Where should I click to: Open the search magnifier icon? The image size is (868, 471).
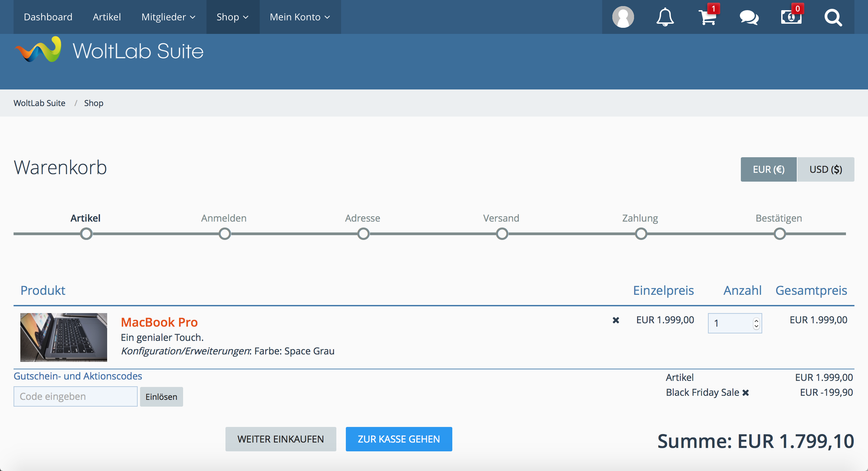pyautogui.click(x=833, y=17)
